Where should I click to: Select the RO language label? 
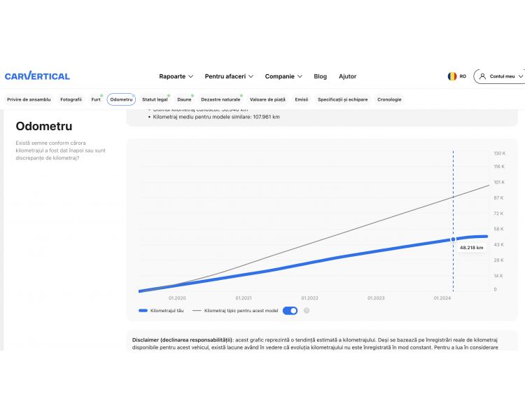[463, 76]
